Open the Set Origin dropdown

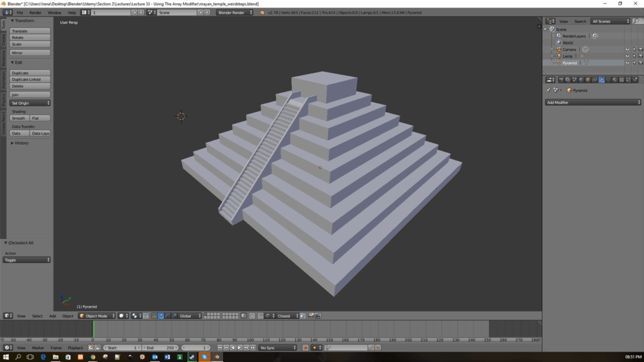[x=30, y=103]
